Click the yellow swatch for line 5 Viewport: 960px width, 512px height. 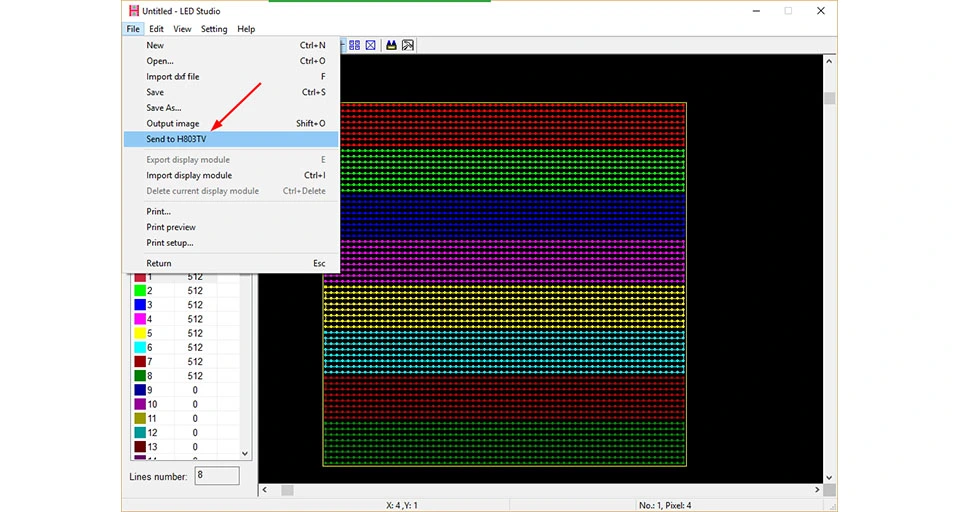coord(140,333)
